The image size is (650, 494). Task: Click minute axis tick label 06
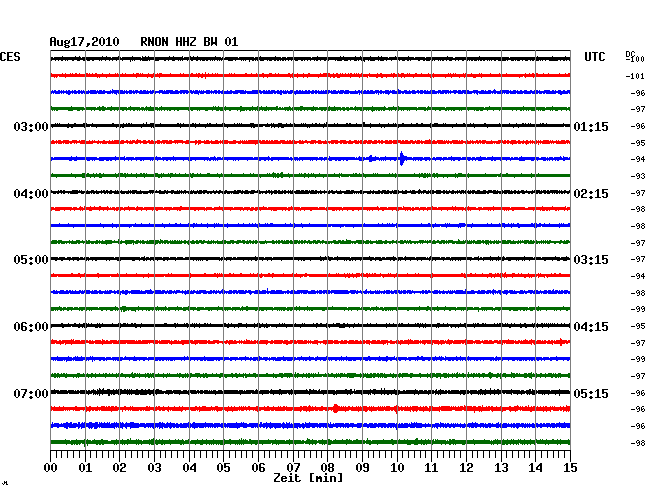(258, 468)
